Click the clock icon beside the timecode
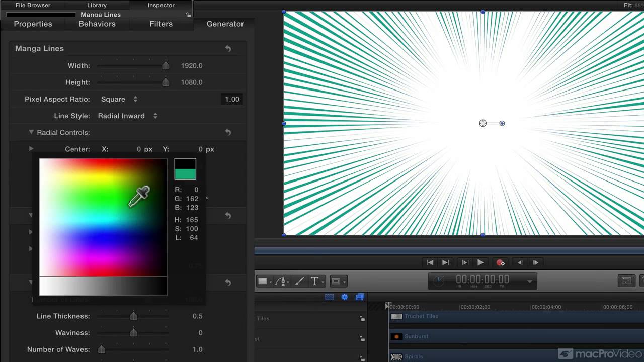644x362 pixels. point(439,281)
